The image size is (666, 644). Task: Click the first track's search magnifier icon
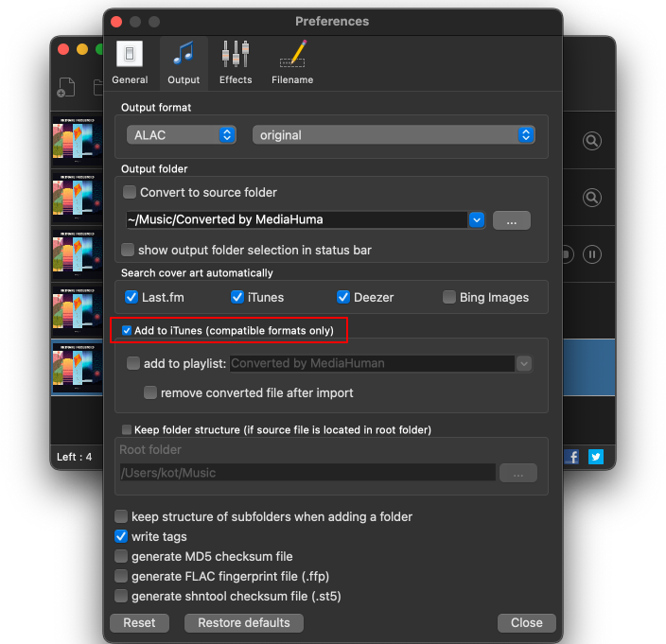coord(592,141)
